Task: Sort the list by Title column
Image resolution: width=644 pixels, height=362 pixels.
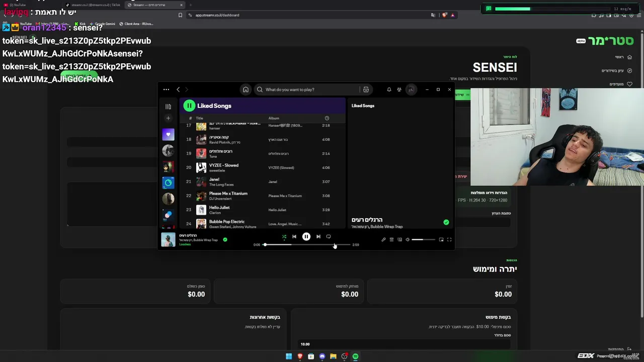Action: [x=199, y=118]
